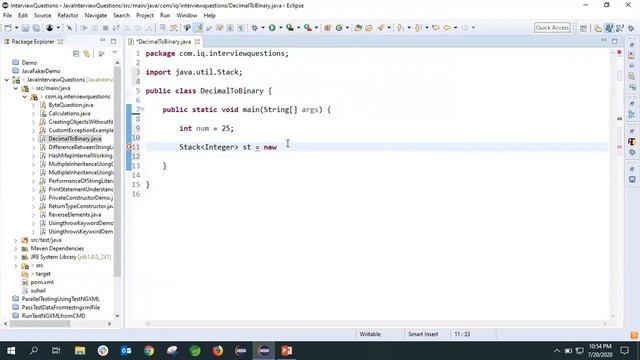This screenshot has height=360, width=640.
Task: Click the error marker on line 11
Action: pyautogui.click(x=129, y=147)
